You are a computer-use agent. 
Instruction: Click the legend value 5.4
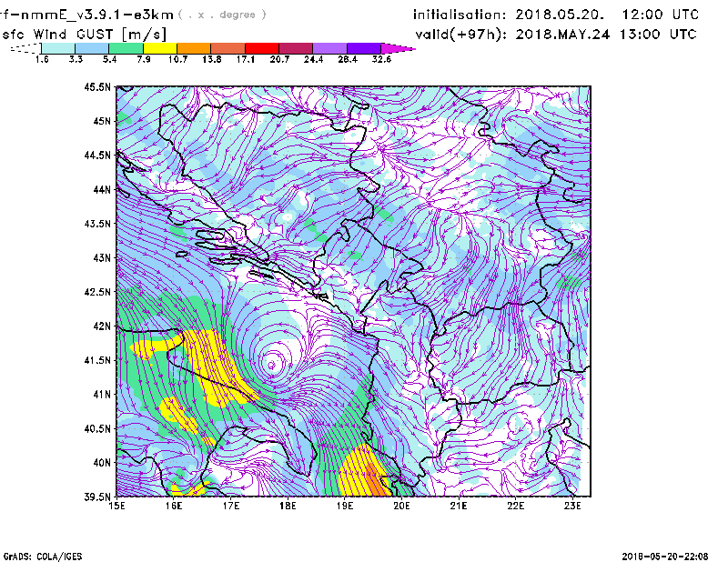[109, 59]
